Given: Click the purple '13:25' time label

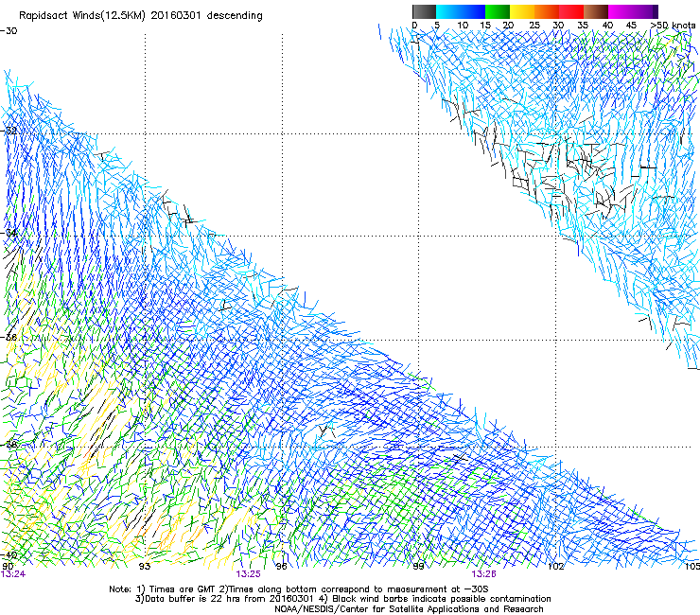Looking at the screenshot, I should [248, 574].
